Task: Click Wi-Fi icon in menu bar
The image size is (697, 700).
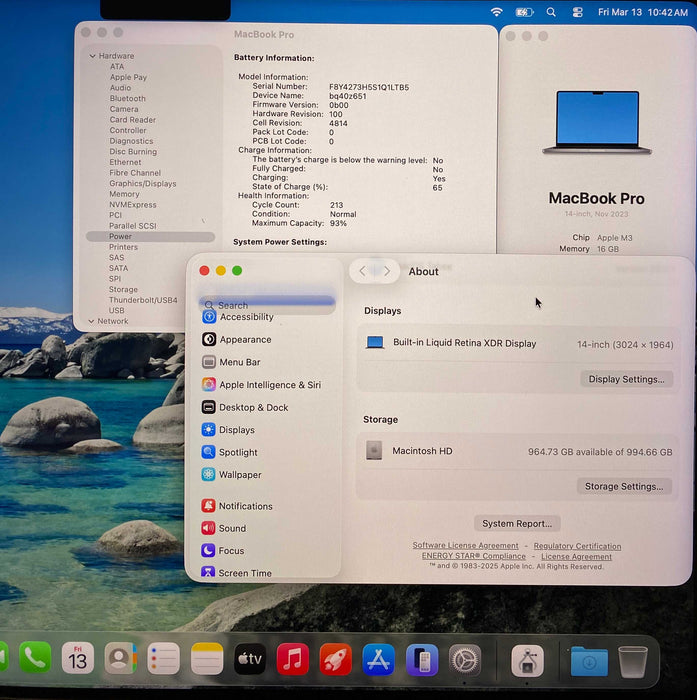Action: 497,12
